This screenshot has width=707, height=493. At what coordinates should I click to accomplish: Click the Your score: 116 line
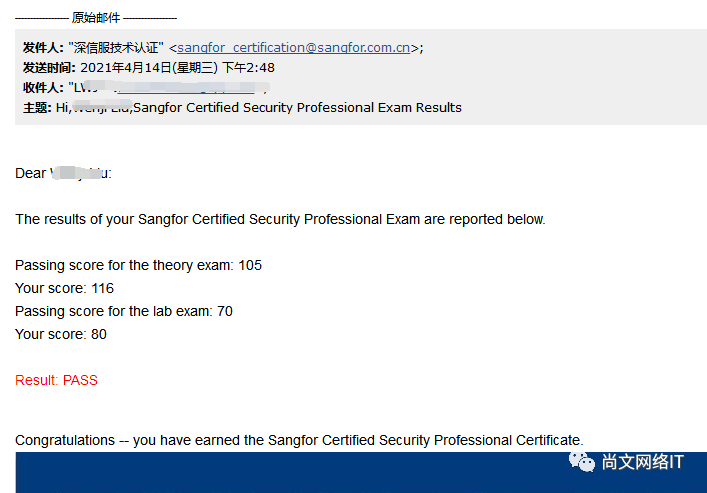(x=64, y=288)
